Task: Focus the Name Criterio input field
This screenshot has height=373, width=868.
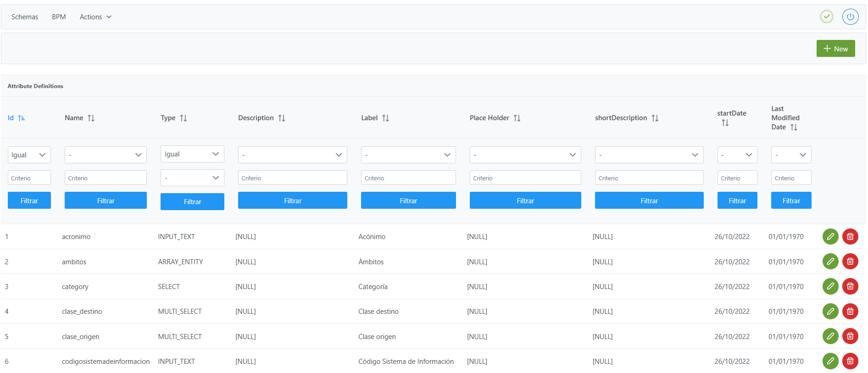Action: [106, 178]
